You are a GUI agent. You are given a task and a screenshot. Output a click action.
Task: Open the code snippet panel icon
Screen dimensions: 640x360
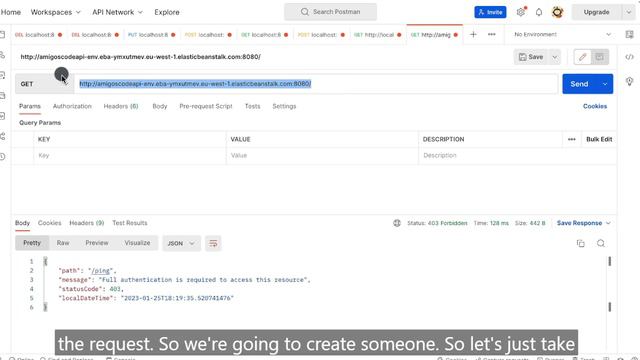tap(629, 57)
